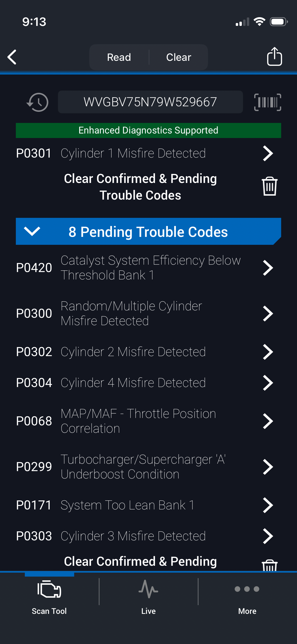
Task: Expand P0301 Cylinder 1 Misfire details
Action: click(x=268, y=153)
